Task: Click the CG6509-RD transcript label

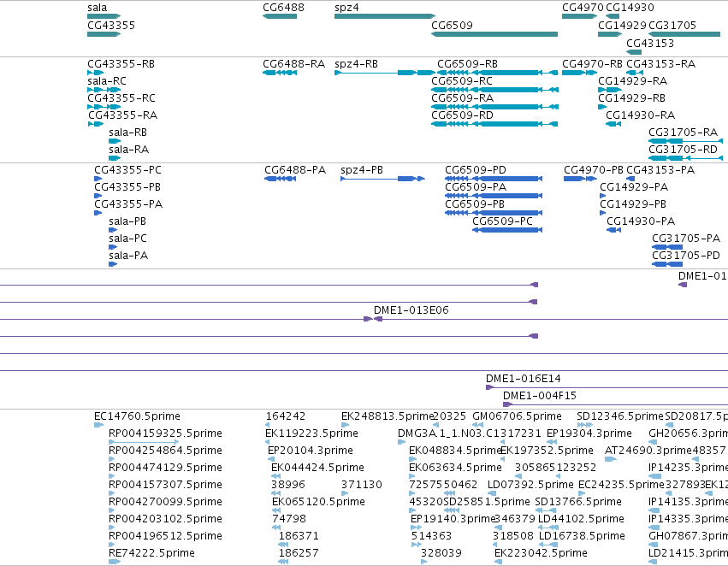Action: (463, 115)
